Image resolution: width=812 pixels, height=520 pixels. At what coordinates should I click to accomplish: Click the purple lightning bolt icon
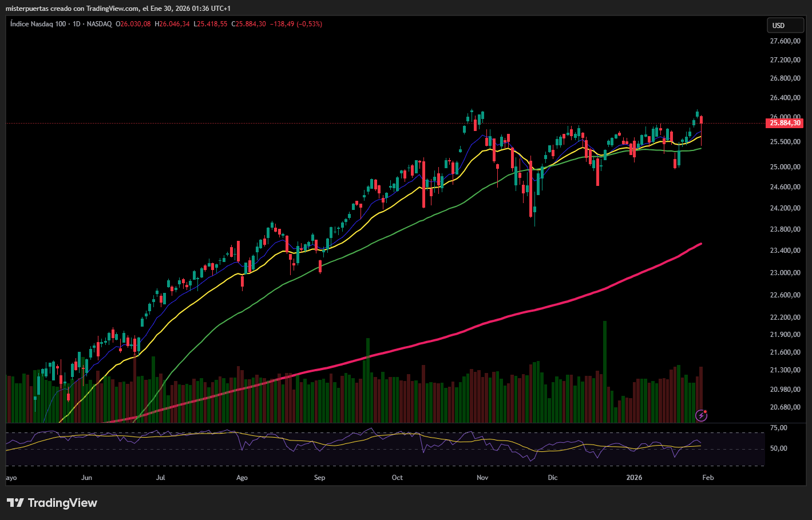tap(702, 415)
